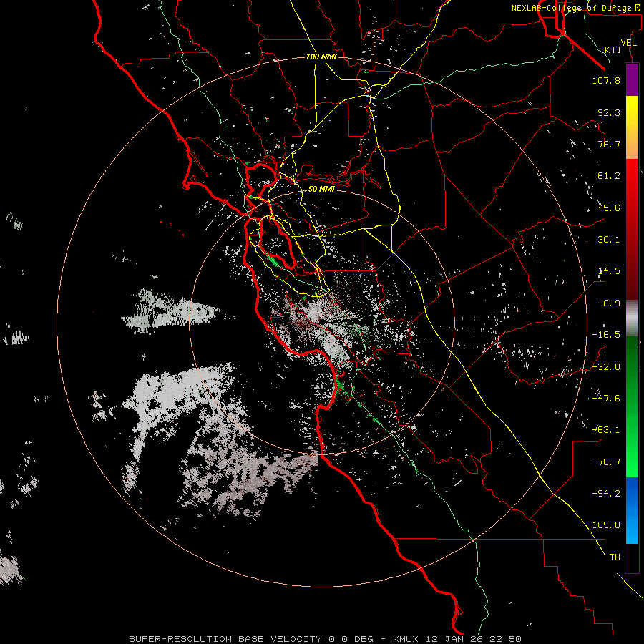Click the -0.9 velocity legend value
The height and width of the screenshot is (644, 644).
pyautogui.click(x=609, y=303)
